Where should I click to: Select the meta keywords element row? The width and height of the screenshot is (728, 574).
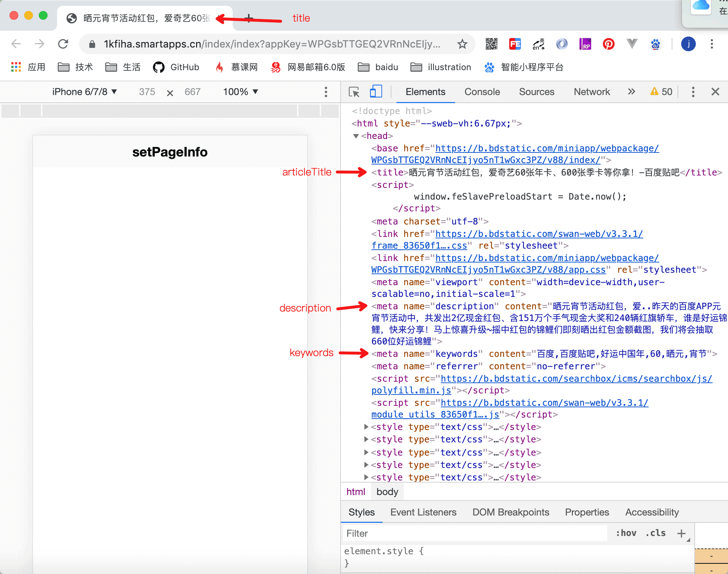(544, 354)
